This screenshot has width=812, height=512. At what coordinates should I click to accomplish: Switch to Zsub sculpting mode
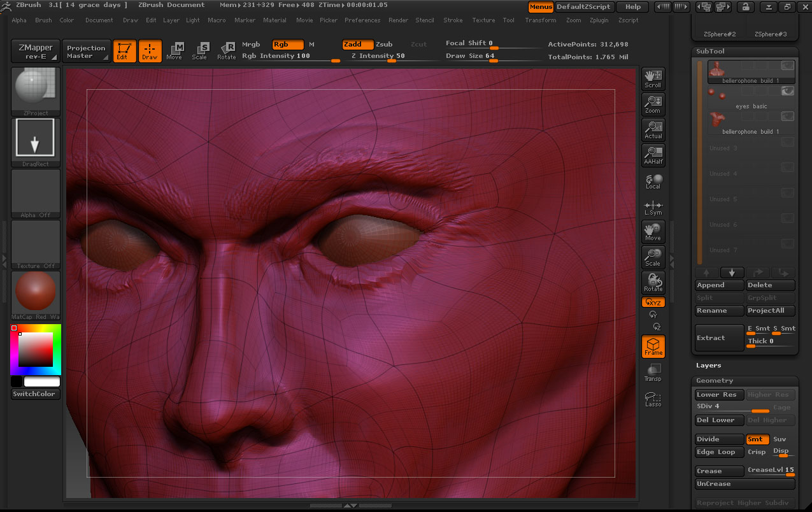point(384,45)
